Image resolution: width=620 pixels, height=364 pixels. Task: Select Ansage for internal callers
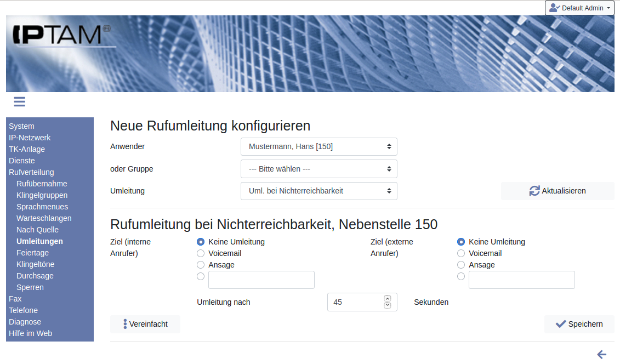[x=201, y=265]
